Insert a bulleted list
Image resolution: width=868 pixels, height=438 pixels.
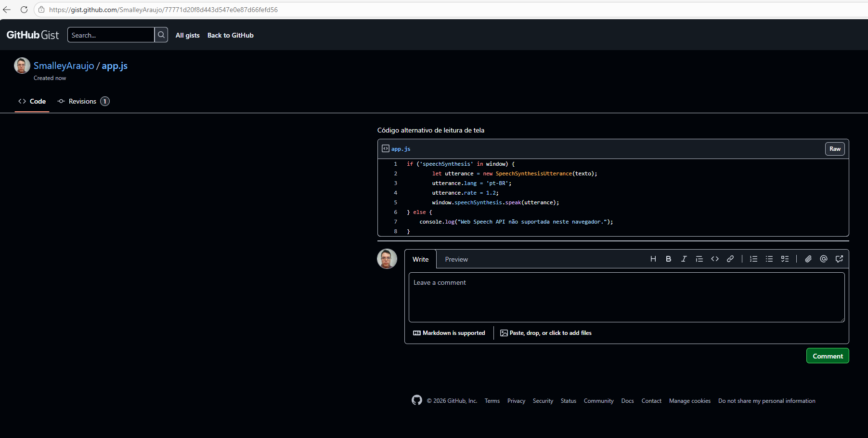pos(769,259)
